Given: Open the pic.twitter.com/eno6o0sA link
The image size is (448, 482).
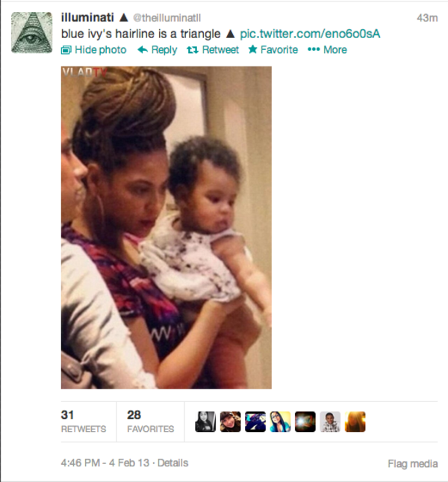Looking at the screenshot, I should point(310,34).
